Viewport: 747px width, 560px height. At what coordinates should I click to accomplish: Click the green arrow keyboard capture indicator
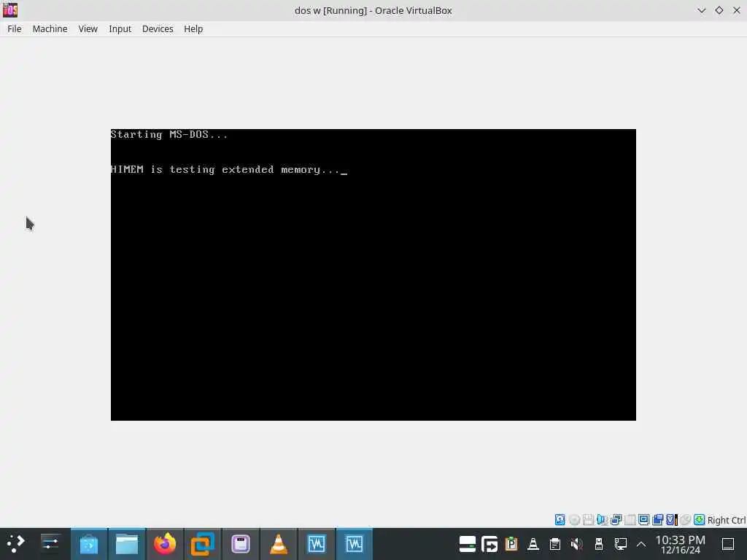pos(699,519)
